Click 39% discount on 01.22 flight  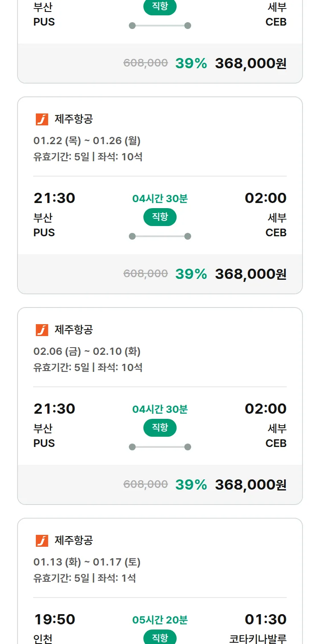click(x=191, y=274)
